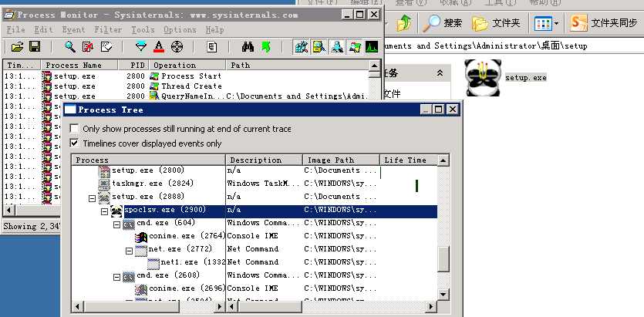Open the File menu
The image size is (644, 317).
click(x=16, y=29)
